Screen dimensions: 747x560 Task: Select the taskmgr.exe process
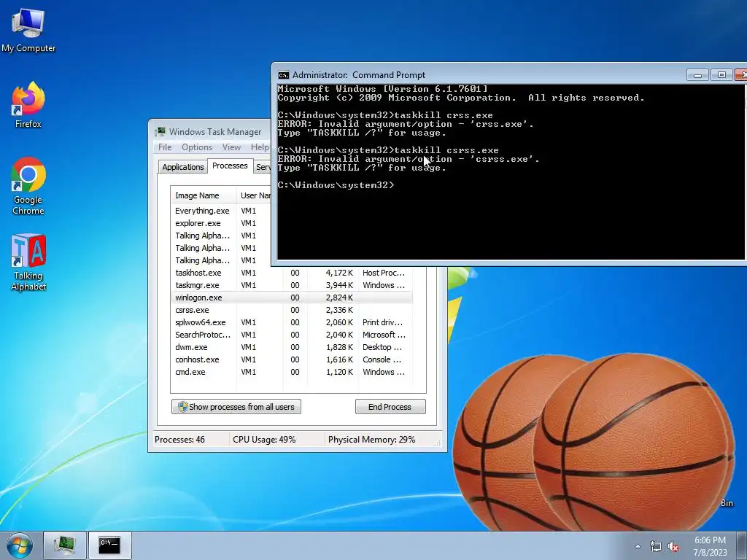coord(292,285)
